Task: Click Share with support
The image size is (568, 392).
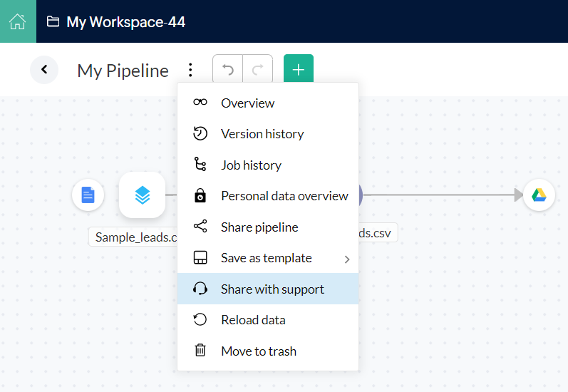Action: tap(272, 289)
